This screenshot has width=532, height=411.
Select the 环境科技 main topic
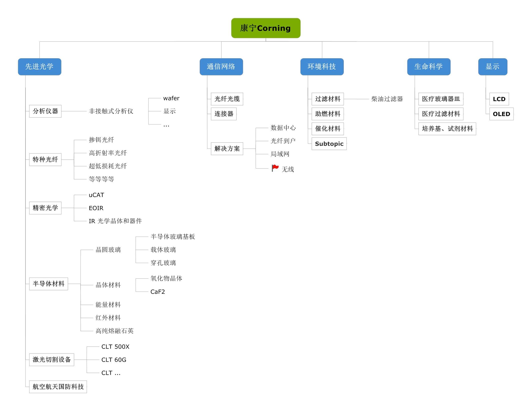(322, 67)
